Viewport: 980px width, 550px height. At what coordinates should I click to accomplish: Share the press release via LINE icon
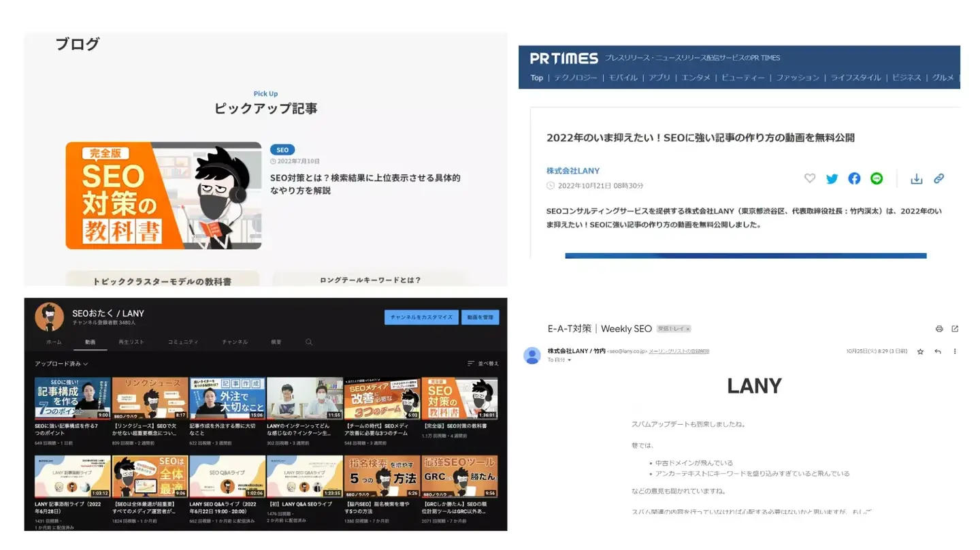point(877,178)
